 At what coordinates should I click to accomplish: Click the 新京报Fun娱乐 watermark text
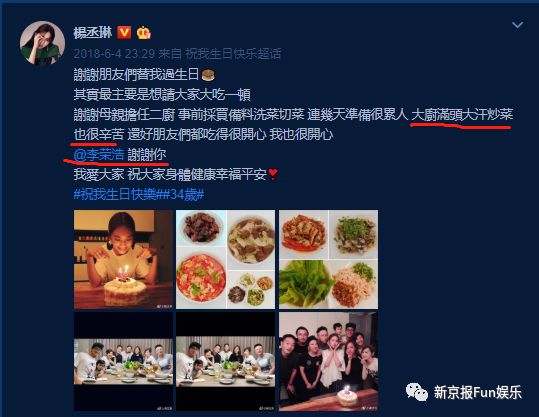tap(478, 392)
